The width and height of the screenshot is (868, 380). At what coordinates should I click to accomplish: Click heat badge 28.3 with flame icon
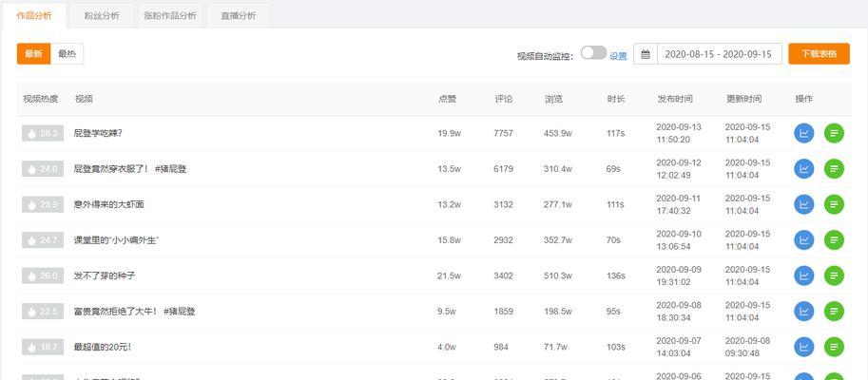click(x=43, y=133)
